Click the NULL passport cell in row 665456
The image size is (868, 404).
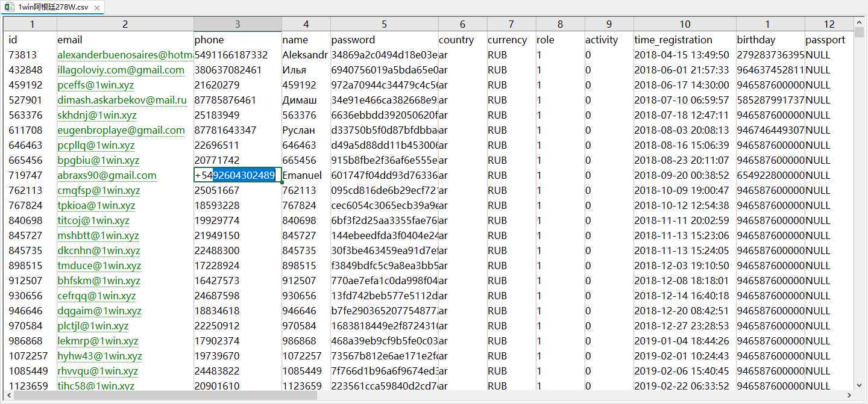point(829,160)
